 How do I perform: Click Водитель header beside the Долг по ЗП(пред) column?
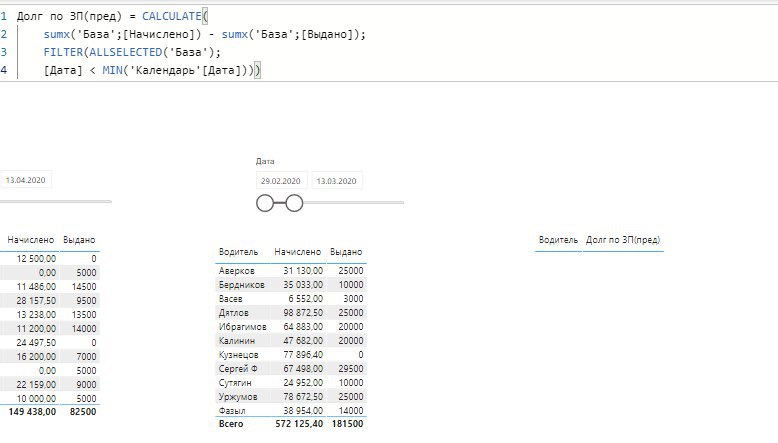(558, 240)
